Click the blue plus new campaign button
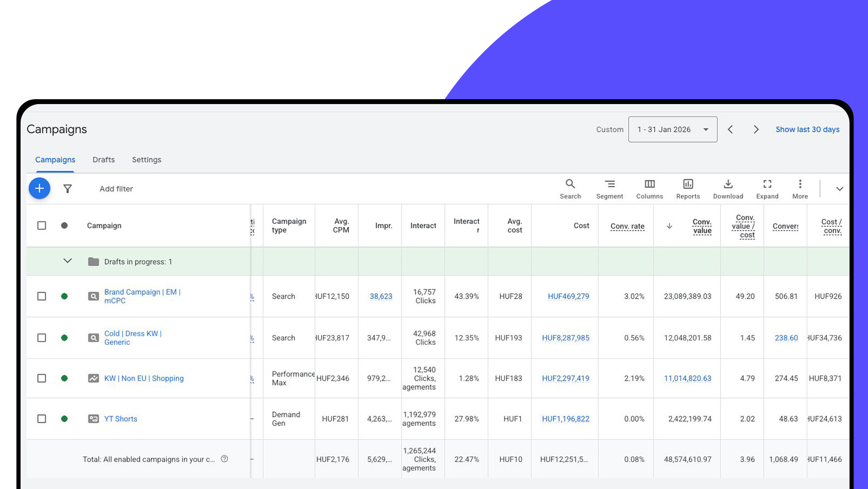868x489 pixels. tap(40, 188)
